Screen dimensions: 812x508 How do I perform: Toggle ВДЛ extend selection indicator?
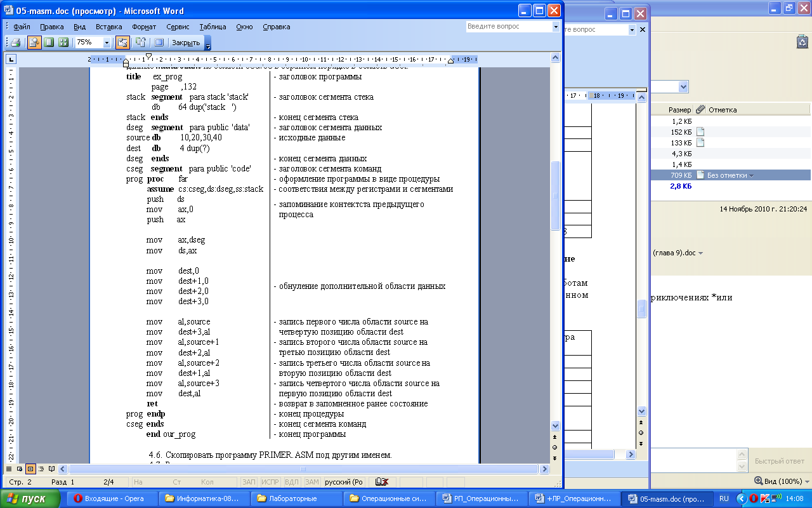tap(292, 482)
